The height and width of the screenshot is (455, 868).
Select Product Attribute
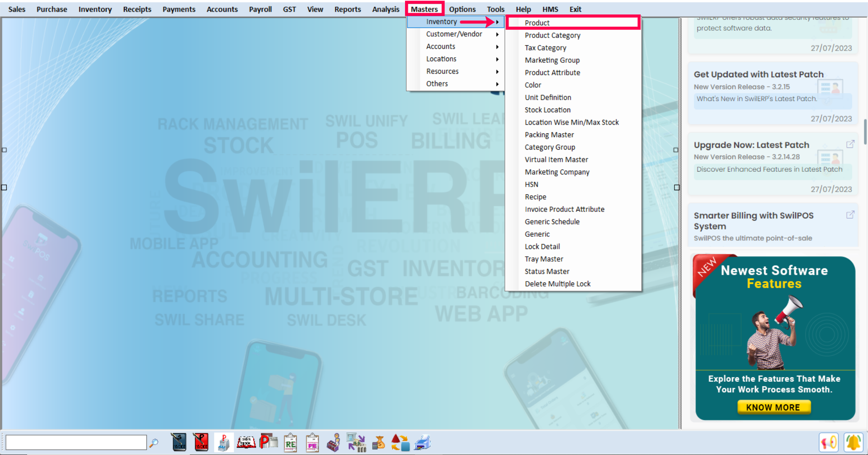[x=573, y=73]
